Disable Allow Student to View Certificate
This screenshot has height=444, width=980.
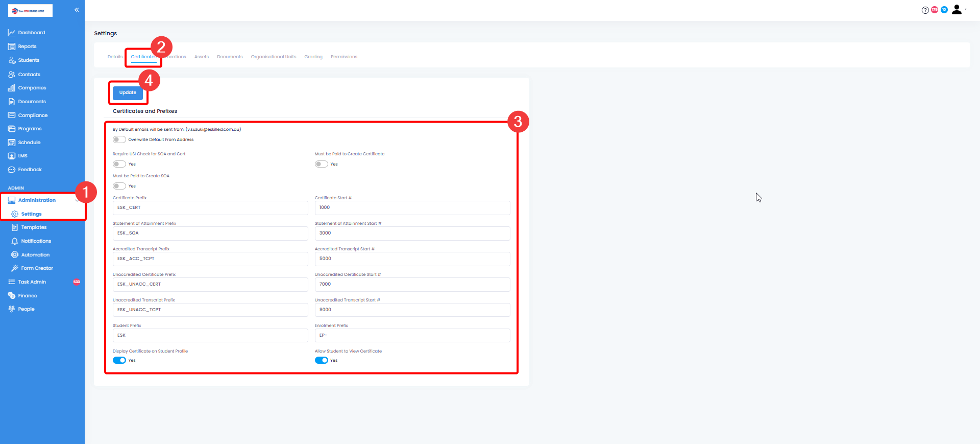tap(321, 360)
